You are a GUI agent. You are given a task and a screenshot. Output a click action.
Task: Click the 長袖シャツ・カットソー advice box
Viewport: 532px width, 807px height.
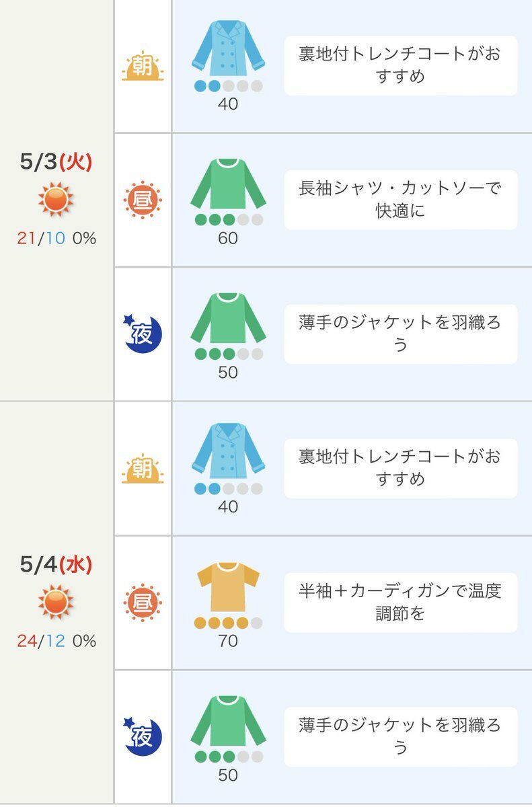pyautogui.click(x=400, y=200)
